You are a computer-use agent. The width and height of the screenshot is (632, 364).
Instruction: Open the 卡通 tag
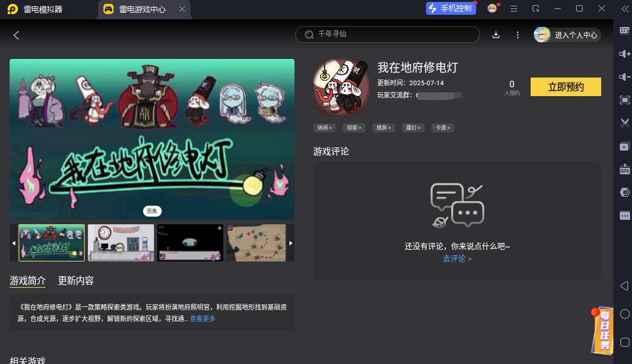(x=442, y=128)
